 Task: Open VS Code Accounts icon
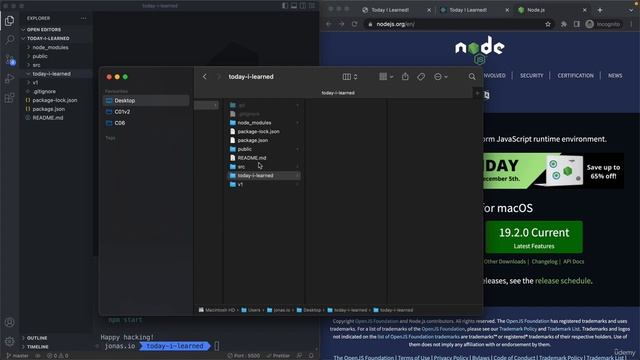tap(9, 322)
